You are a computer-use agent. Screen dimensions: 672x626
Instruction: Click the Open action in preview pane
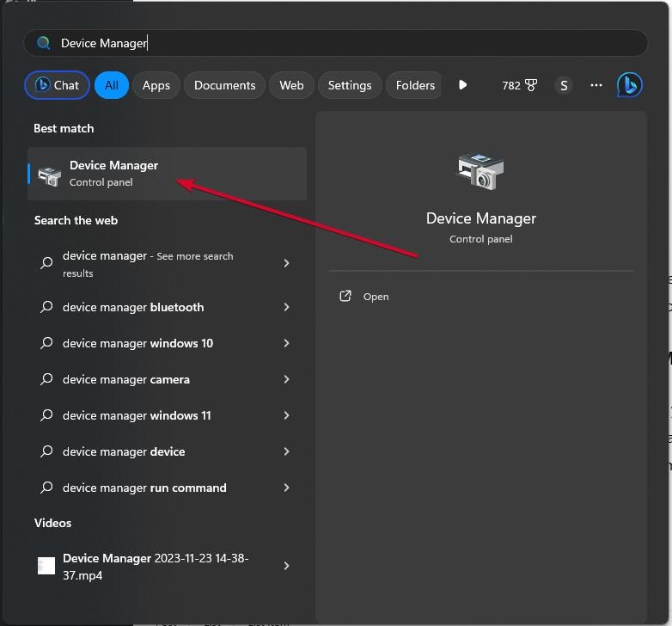tap(376, 297)
